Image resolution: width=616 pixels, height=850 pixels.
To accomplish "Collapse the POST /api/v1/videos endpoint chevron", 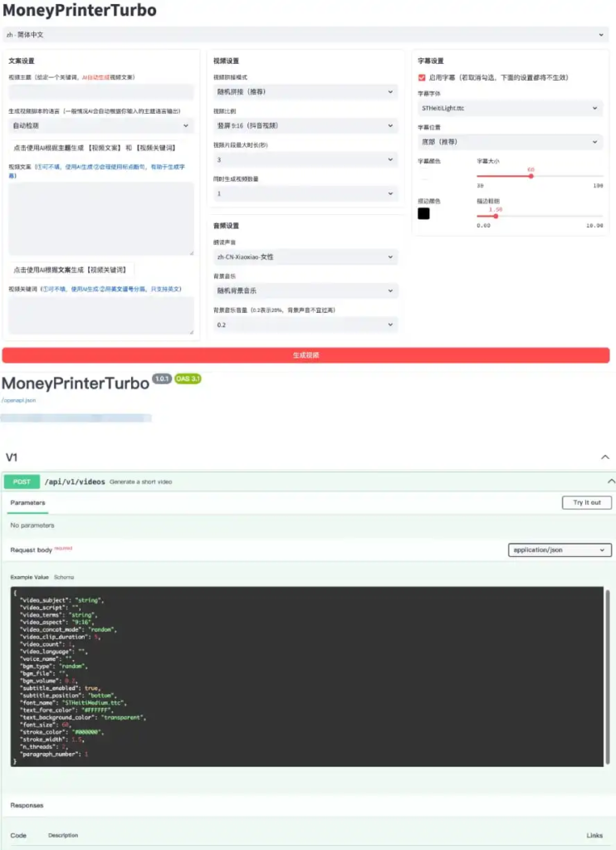I will [x=611, y=481].
